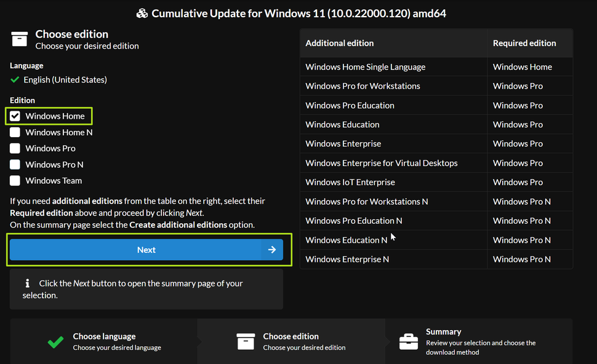Click the info icon in the instruction box
This screenshot has width=597, height=364.
(x=26, y=283)
